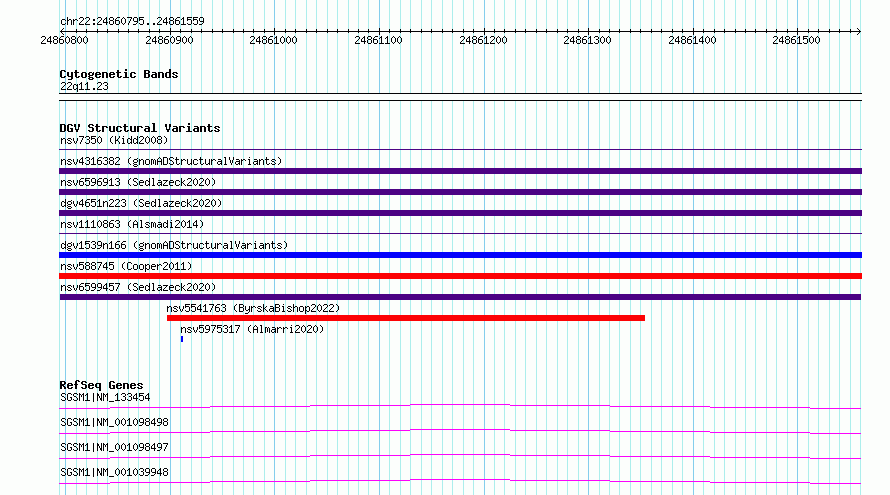Click the purple bar under dgv4651n223
The height and width of the screenshot is (495, 890).
tap(460, 213)
